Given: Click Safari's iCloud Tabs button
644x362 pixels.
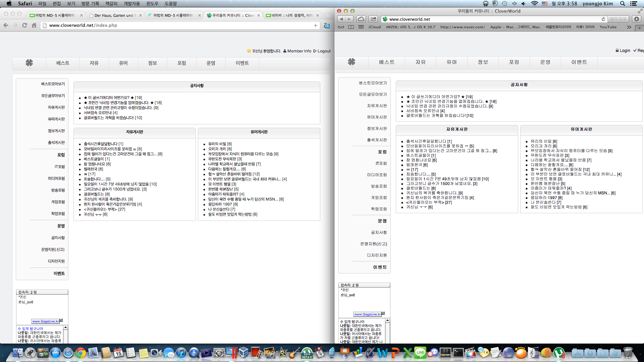Looking at the screenshot, I should pos(361,19).
